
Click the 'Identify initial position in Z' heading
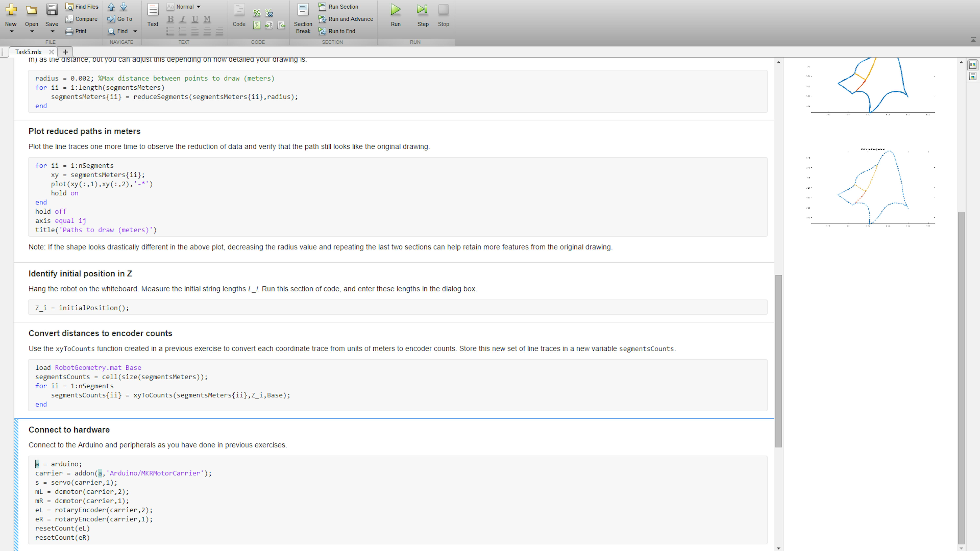(x=80, y=273)
